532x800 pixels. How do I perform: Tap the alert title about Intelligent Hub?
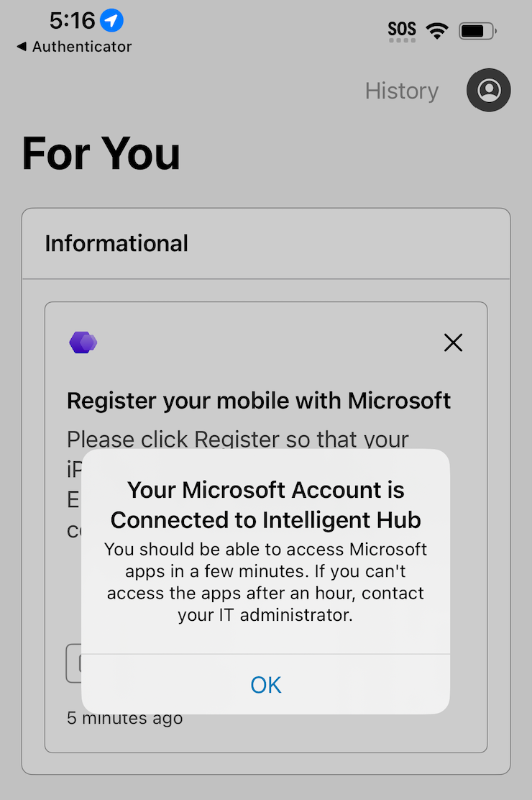pyautogui.click(x=266, y=504)
